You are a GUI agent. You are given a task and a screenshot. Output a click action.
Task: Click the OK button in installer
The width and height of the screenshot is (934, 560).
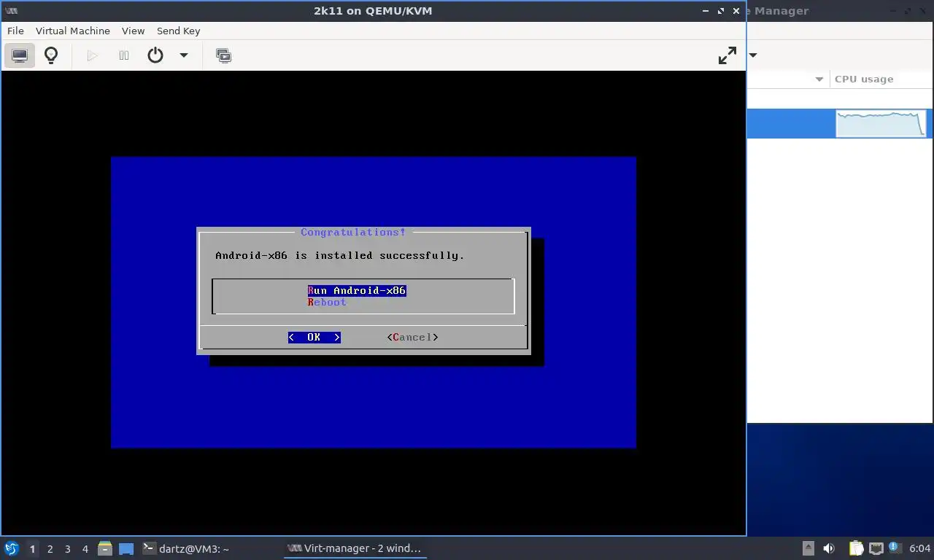pos(314,337)
